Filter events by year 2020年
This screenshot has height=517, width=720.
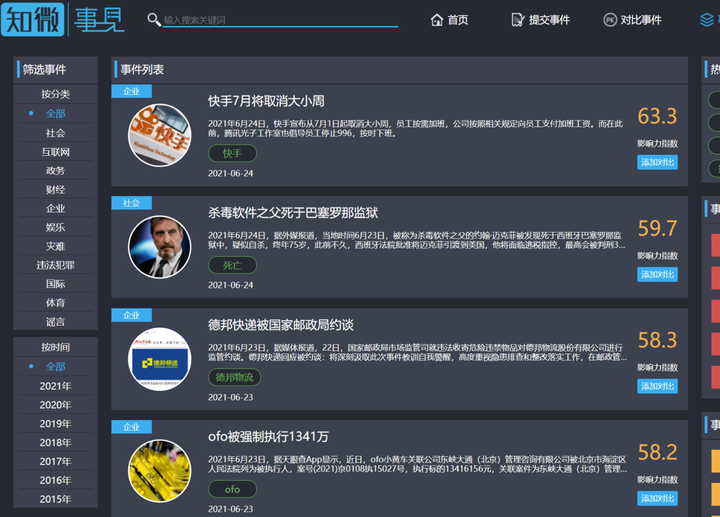click(56, 405)
